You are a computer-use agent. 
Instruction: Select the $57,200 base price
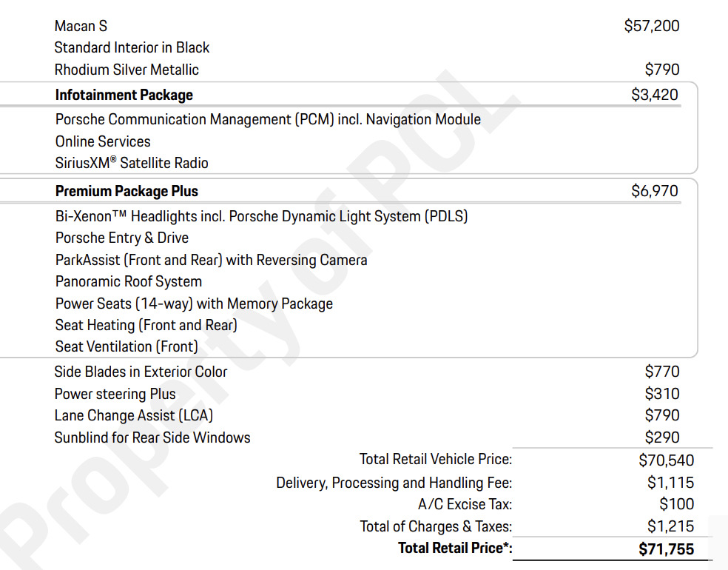(652, 26)
